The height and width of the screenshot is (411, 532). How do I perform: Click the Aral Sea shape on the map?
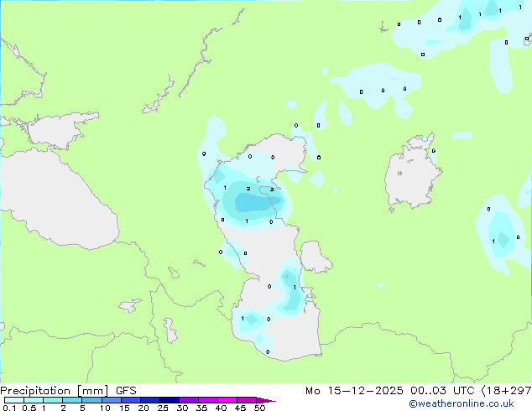[412, 173]
